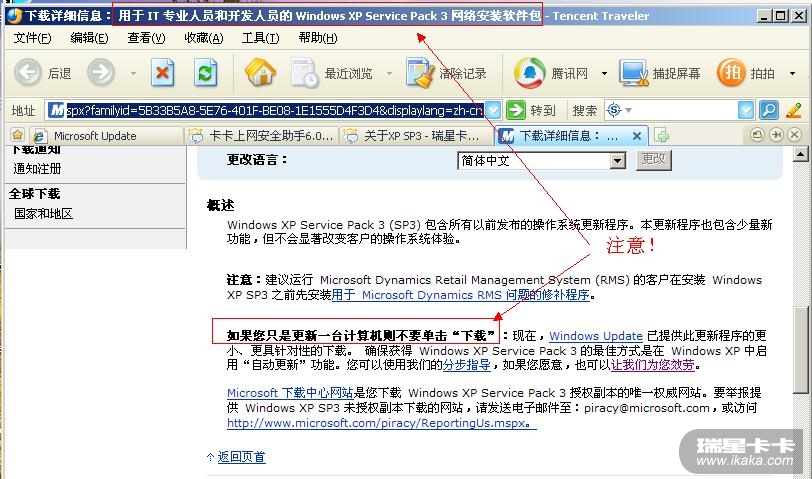Click the 返回页首 back to top link
812x479 pixels.
click(241, 457)
